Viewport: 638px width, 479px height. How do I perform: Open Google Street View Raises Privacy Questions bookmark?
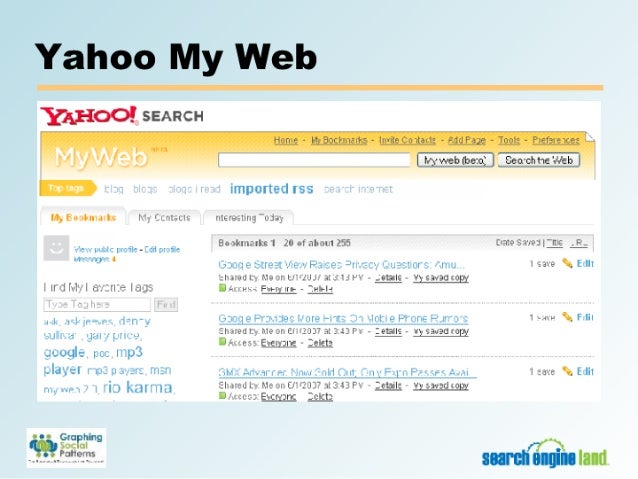(x=341, y=265)
